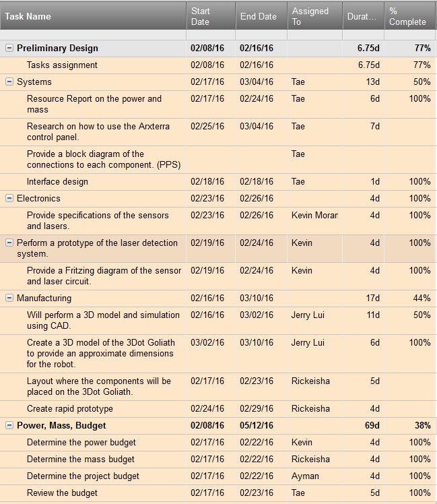Collapse the Systems section
Image resolution: width=437 pixels, height=504 pixels.
tap(9, 82)
